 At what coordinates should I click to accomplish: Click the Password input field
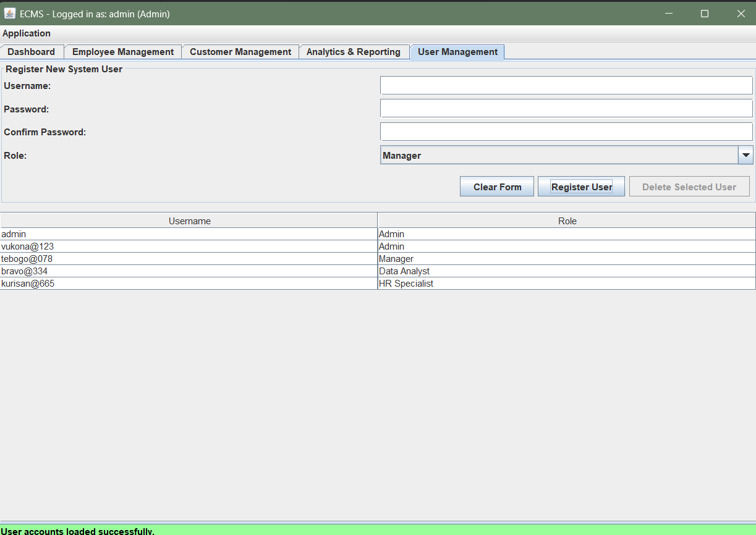[x=566, y=107]
